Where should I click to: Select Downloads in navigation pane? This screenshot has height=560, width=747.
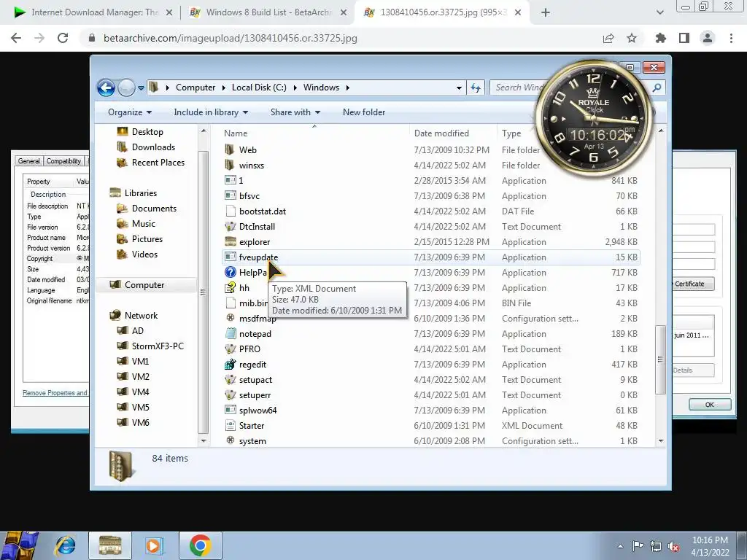point(153,147)
